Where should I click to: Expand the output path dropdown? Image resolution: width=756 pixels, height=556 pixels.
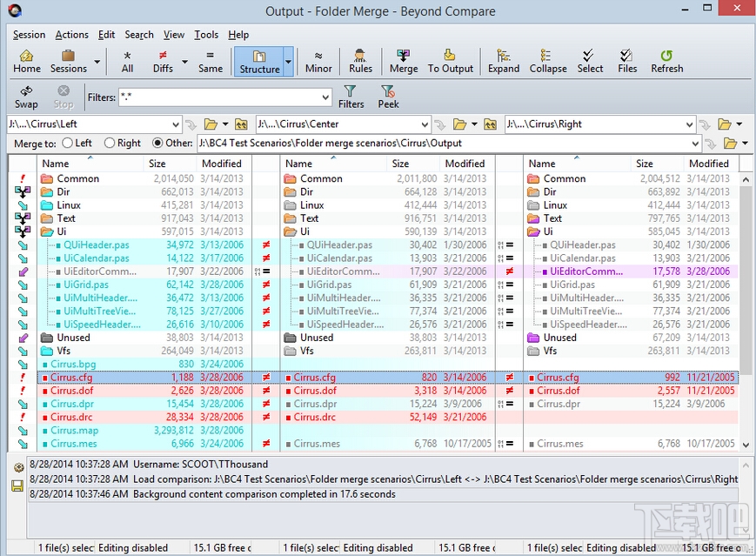point(695,144)
